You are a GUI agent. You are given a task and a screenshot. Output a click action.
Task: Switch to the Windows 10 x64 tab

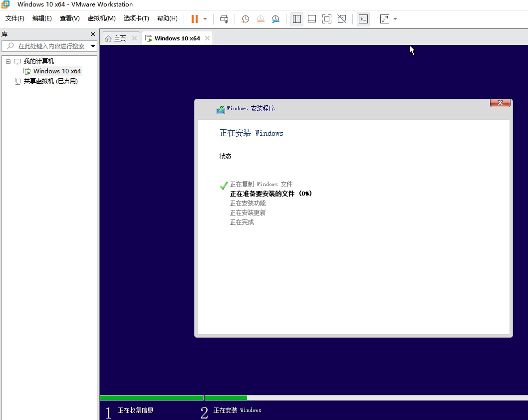(x=177, y=38)
